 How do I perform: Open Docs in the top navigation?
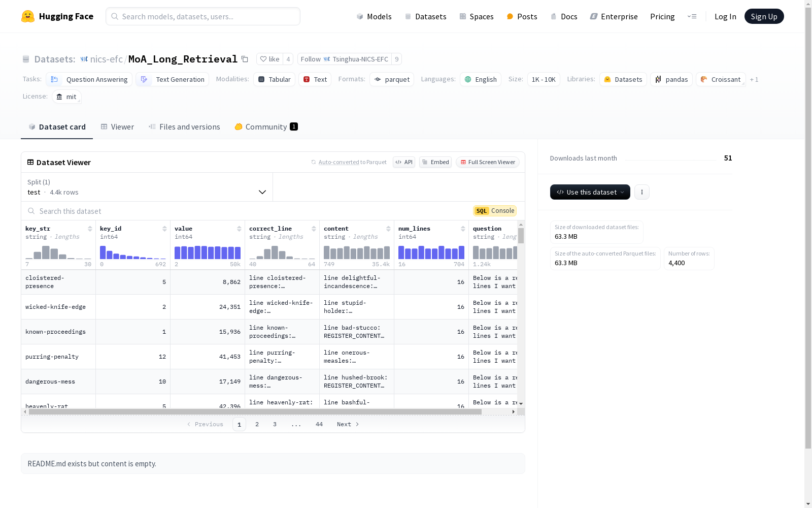pos(564,16)
